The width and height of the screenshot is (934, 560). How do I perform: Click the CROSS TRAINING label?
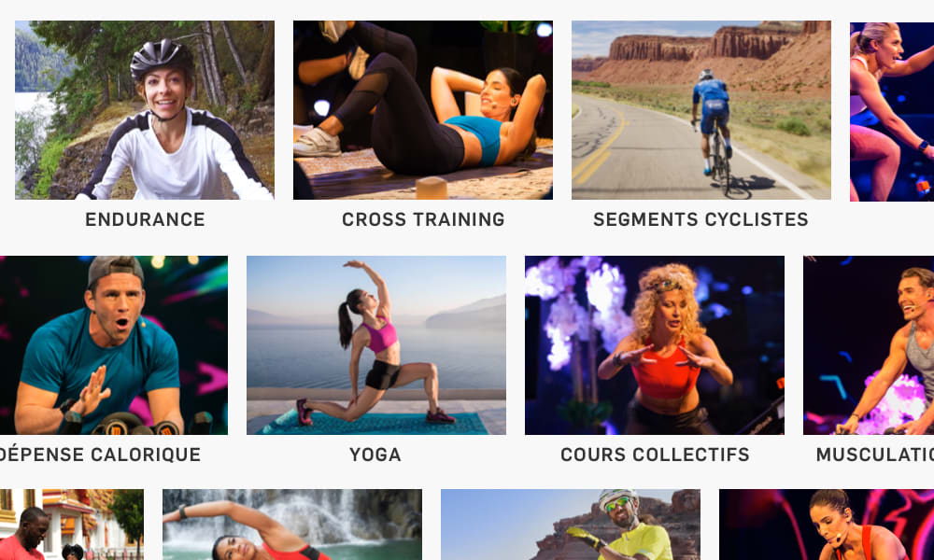click(423, 219)
